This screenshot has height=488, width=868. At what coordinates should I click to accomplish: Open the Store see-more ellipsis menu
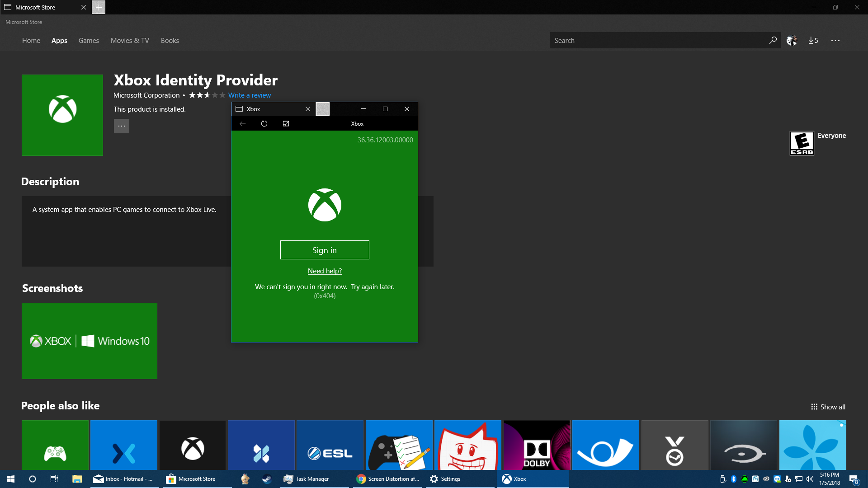tap(835, 41)
